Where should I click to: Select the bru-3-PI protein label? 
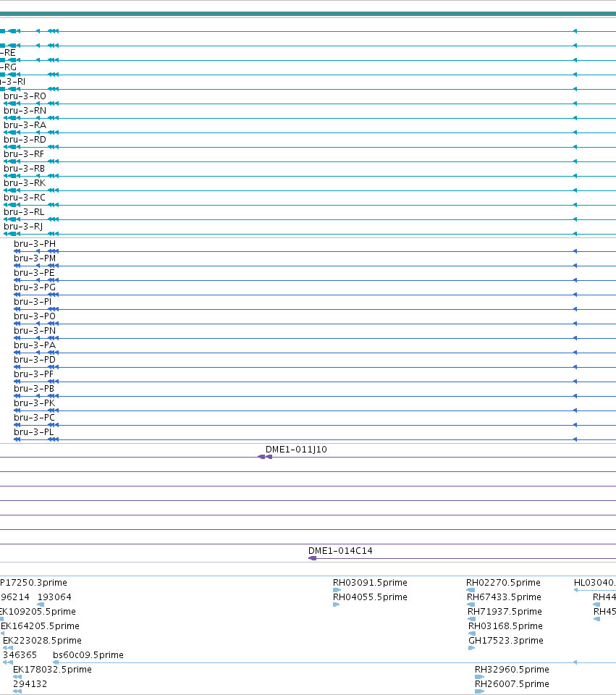point(33,302)
